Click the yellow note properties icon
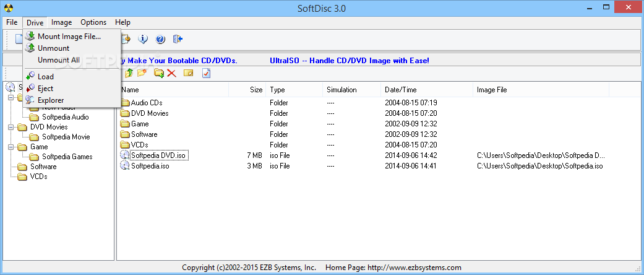Viewport: 644px width, 275px height. pos(188,73)
